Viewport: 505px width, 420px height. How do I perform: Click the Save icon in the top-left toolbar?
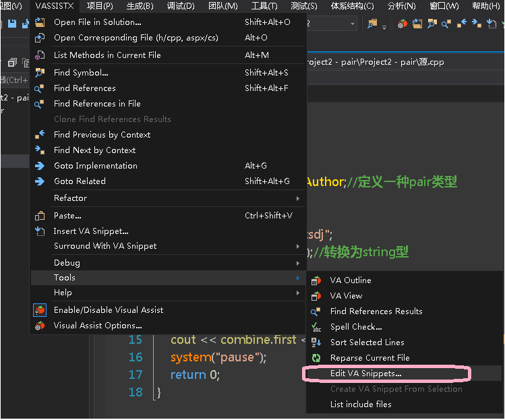click(12, 24)
